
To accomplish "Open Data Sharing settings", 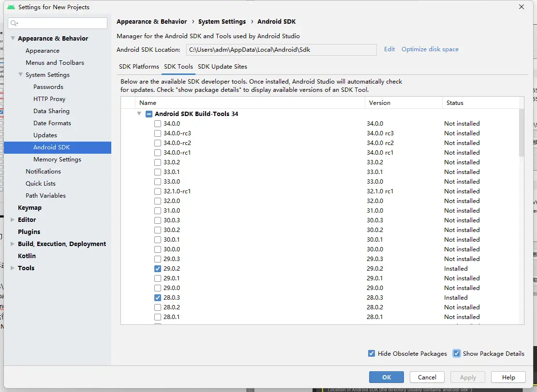I will (x=51, y=111).
